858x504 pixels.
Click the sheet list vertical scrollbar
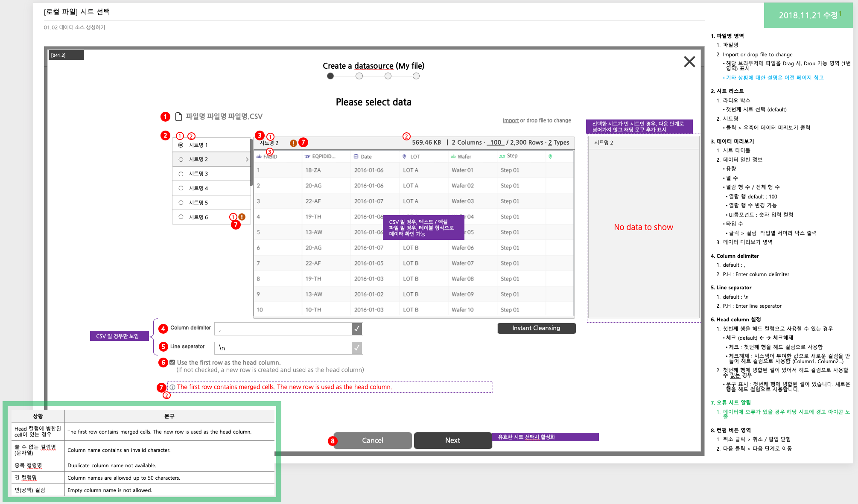[251, 162]
